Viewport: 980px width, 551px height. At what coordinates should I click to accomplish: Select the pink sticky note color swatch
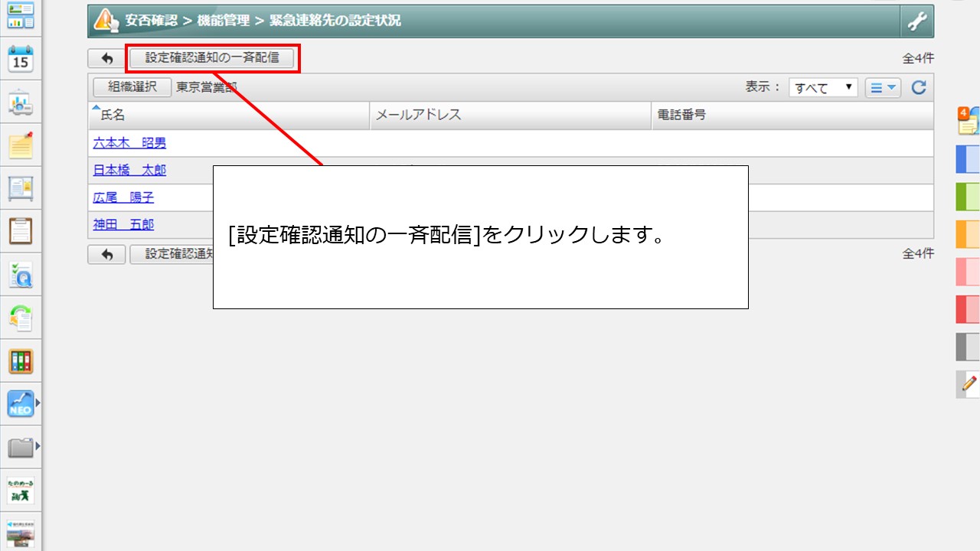(969, 272)
